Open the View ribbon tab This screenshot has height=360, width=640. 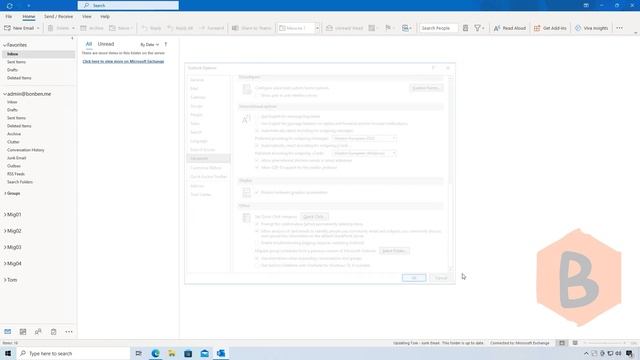[87, 17]
